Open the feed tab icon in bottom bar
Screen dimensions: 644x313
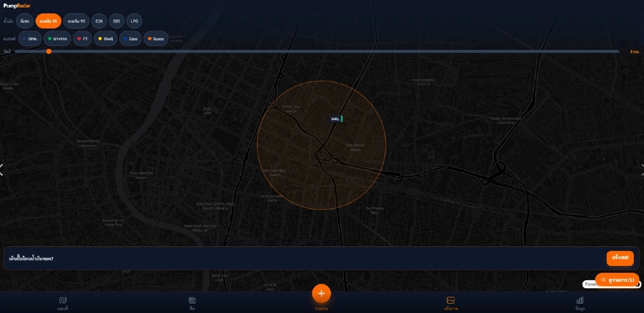pos(192,300)
